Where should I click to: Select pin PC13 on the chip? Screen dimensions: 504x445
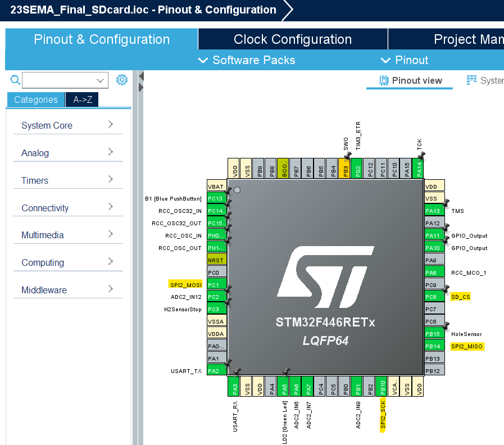tap(217, 199)
